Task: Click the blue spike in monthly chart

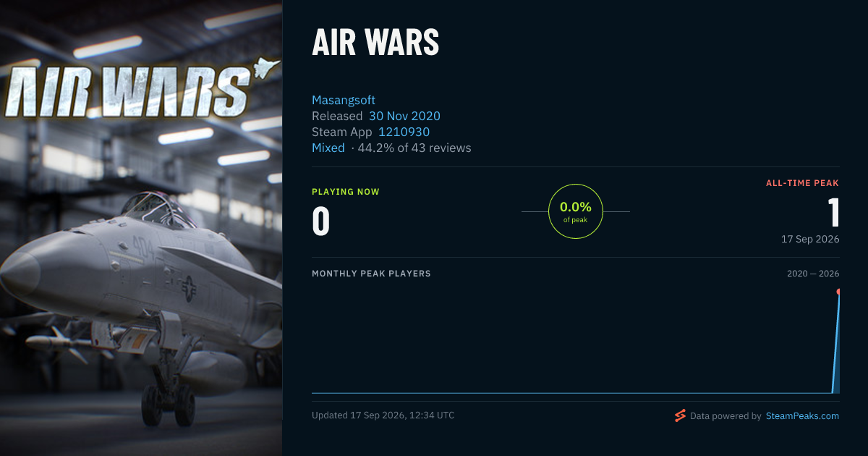Action: pyautogui.click(x=836, y=344)
